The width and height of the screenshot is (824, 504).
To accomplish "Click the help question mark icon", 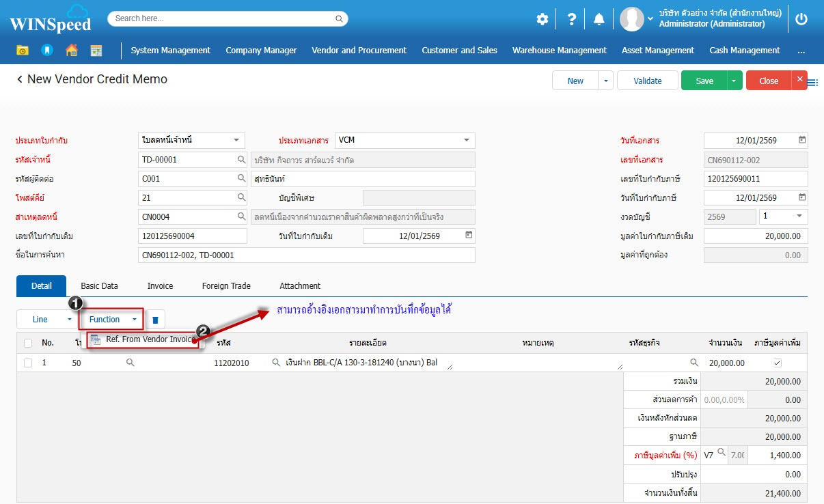I will pyautogui.click(x=572, y=19).
